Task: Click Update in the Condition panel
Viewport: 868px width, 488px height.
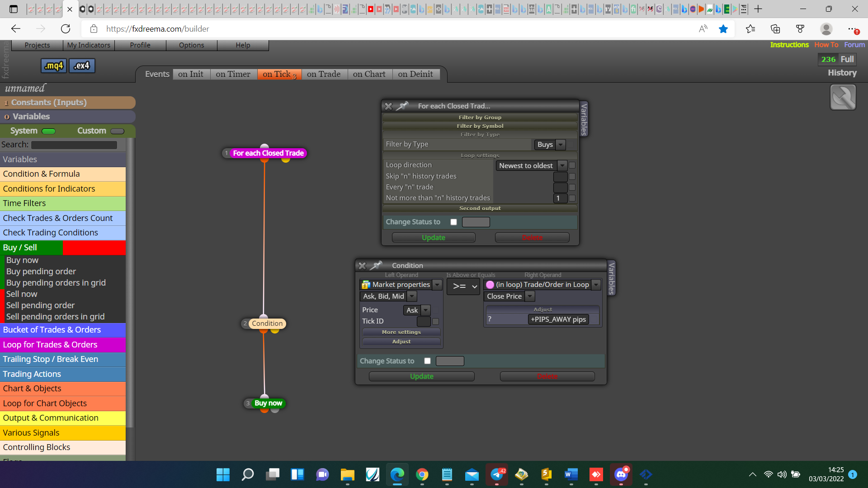Action: (x=421, y=376)
